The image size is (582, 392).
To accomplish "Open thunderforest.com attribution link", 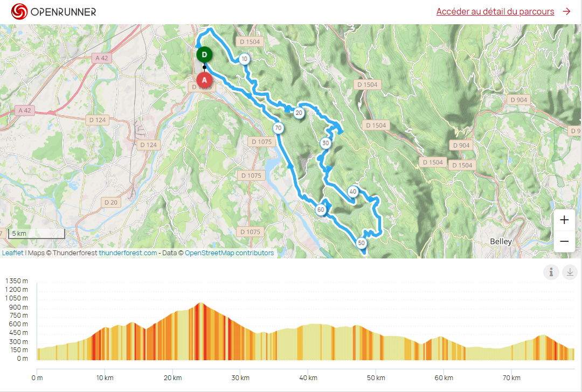I will click(x=128, y=253).
